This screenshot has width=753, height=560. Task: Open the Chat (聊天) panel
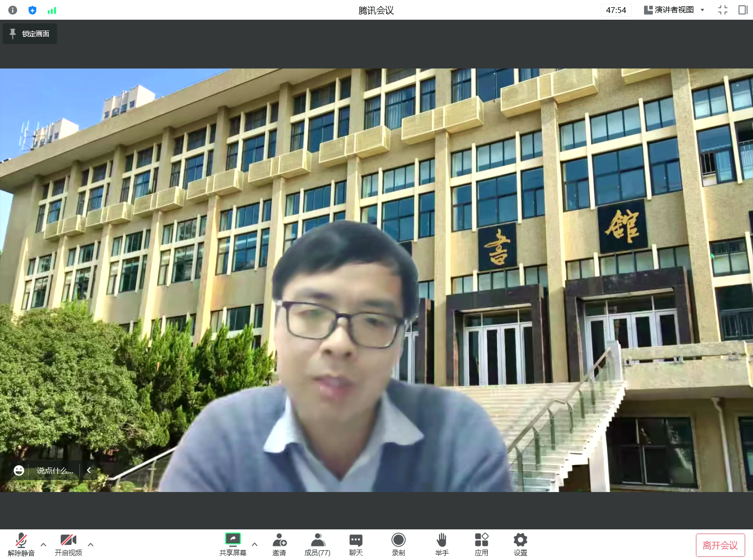(355, 544)
